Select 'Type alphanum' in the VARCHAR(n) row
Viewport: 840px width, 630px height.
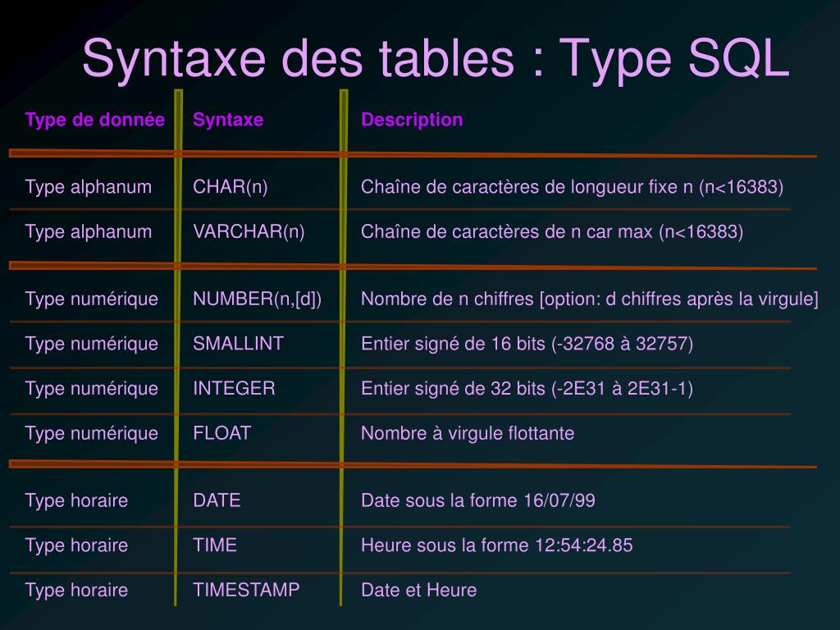click(x=89, y=232)
